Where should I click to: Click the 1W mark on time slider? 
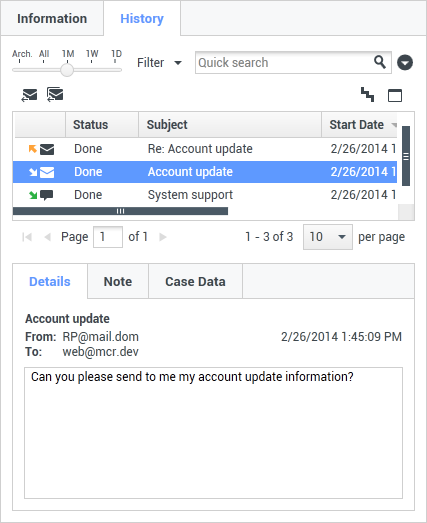(92, 55)
